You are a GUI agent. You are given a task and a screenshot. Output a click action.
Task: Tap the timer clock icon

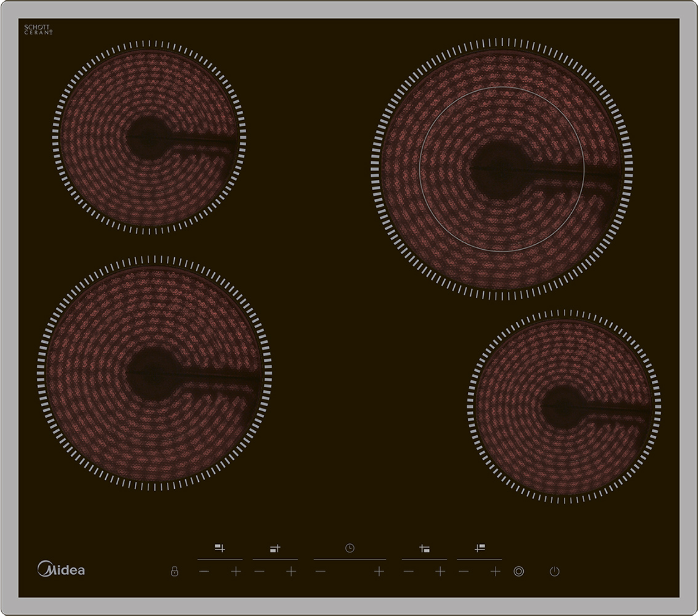pos(350,548)
